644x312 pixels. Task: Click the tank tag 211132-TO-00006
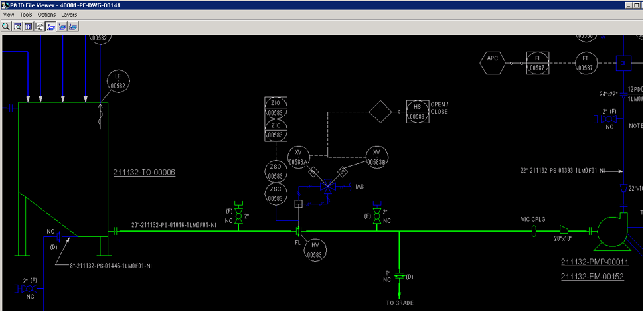(144, 173)
